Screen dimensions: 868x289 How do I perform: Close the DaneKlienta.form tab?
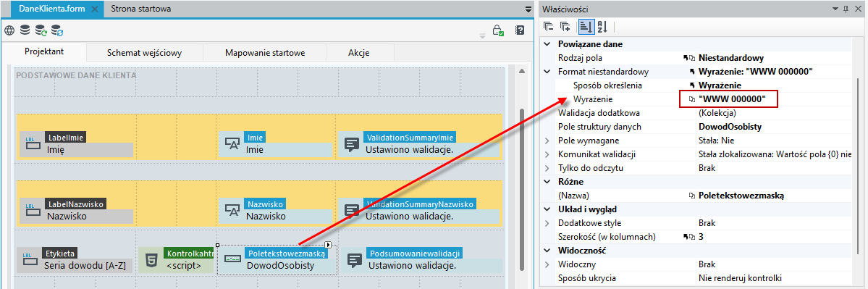95,9
